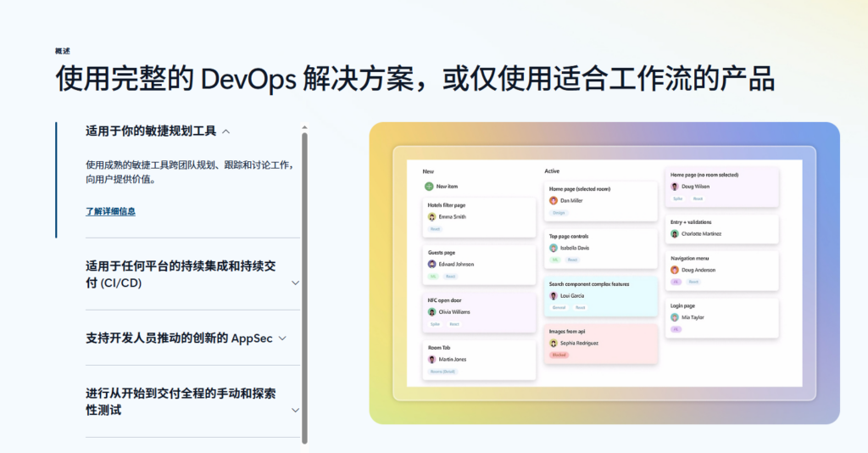Click the Spike tag on NFC open door card
The width and height of the screenshot is (868, 453).
click(435, 324)
